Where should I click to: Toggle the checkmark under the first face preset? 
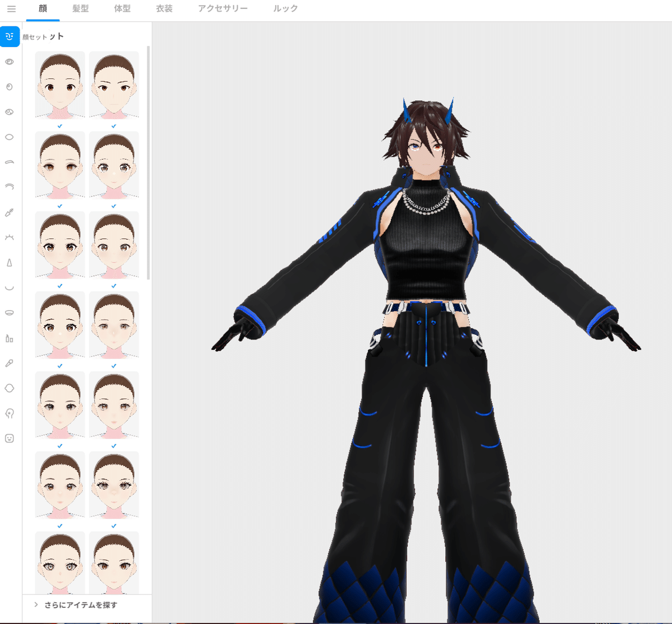59,126
